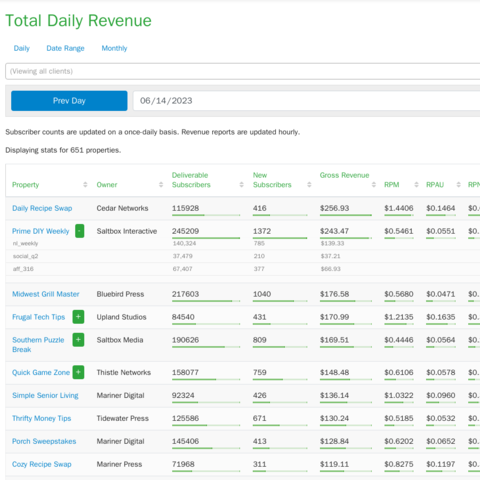480x480 pixels.
Task: Open Porch Sweepstakes property
Action: (44, 441)
